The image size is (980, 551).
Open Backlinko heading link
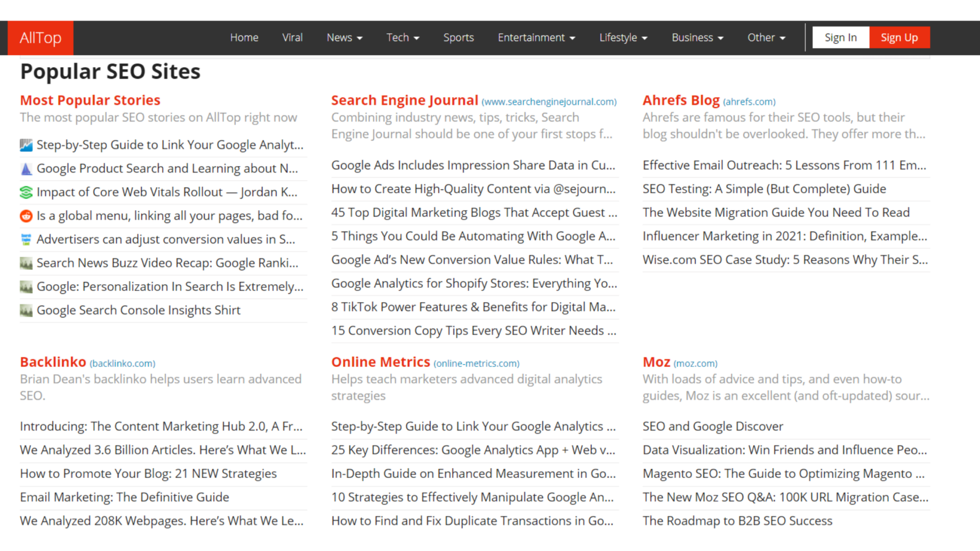pos(53,362)
